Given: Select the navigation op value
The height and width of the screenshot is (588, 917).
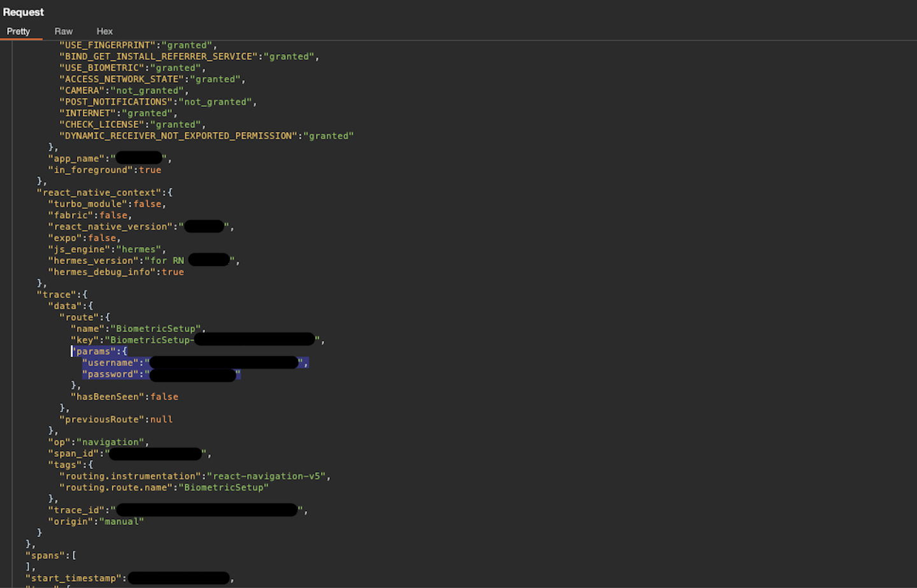Looking at the screenshot, I should pyautogui.click(x=112, y=442).
